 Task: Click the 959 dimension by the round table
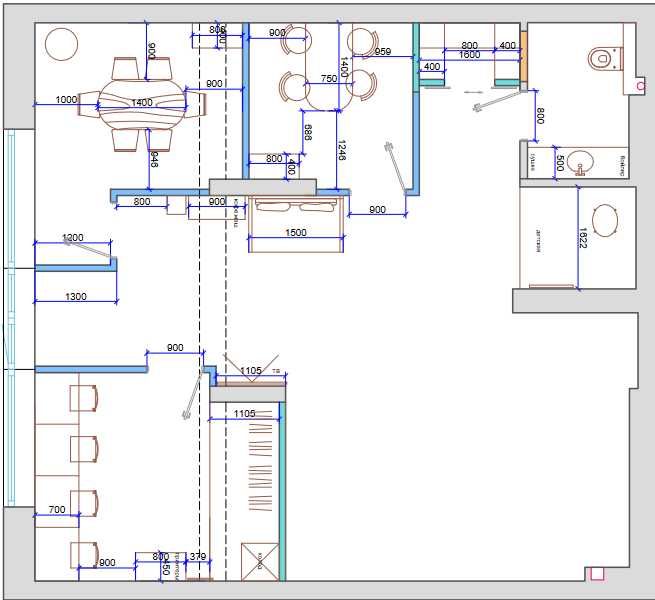coord(383,51)
